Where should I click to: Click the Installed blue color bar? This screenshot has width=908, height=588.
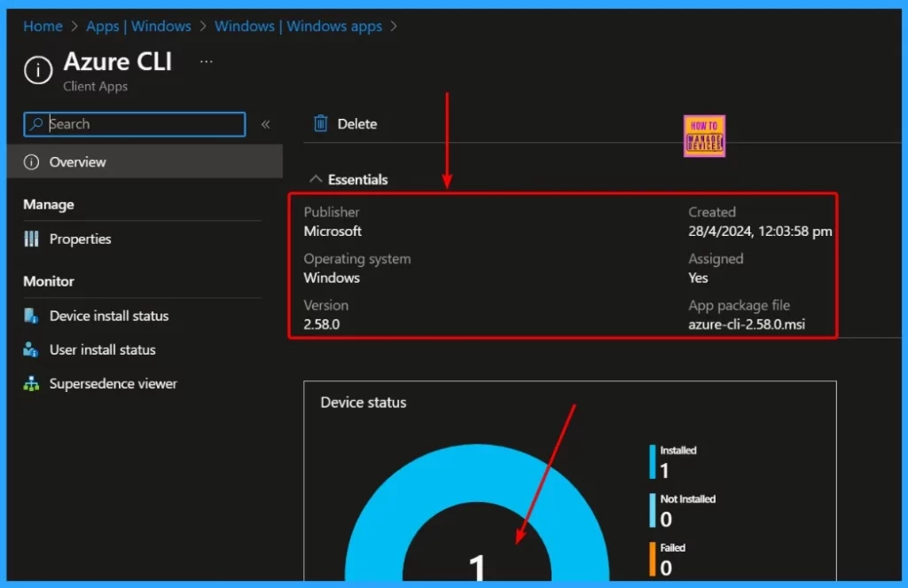653,462
